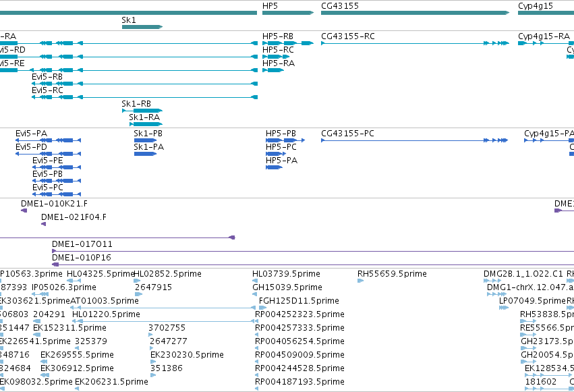This screenshot has height=392, width=574.
Task: Open EST HL03739.5prime
Action: (255, 281)
